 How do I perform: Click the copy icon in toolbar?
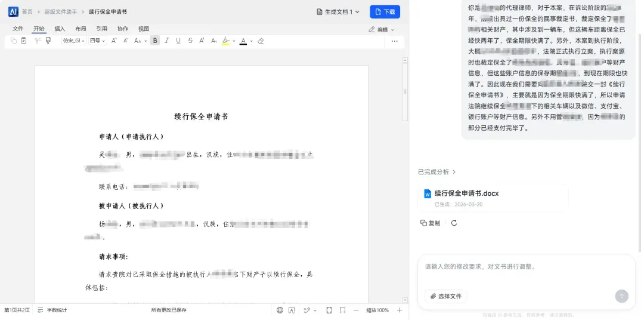click(14, 41)
